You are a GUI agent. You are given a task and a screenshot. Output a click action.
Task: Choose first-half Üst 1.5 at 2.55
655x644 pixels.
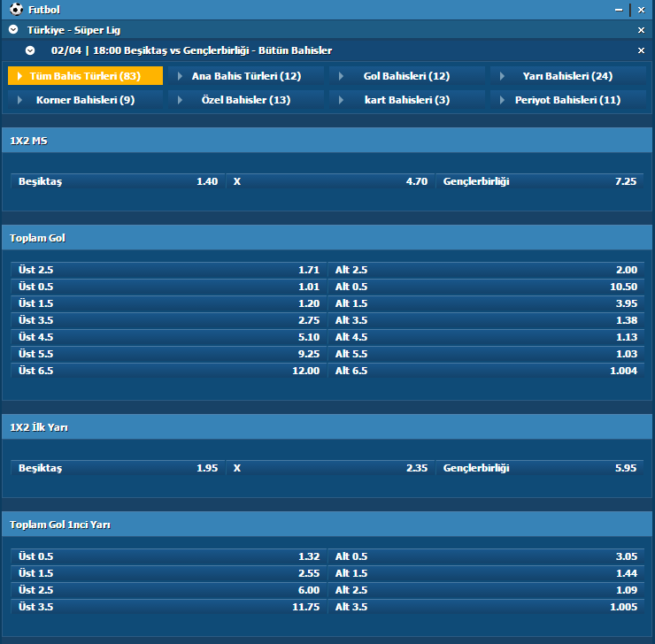click(168, 573)
